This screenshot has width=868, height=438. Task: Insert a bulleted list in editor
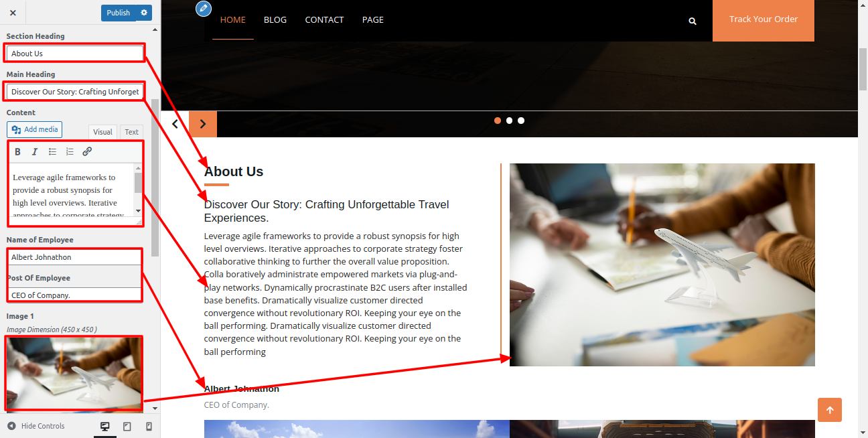click(52, 152)
